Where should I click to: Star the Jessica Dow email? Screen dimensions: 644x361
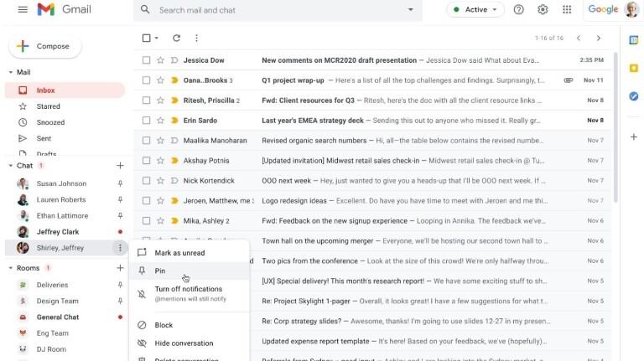tap(161, 60)
